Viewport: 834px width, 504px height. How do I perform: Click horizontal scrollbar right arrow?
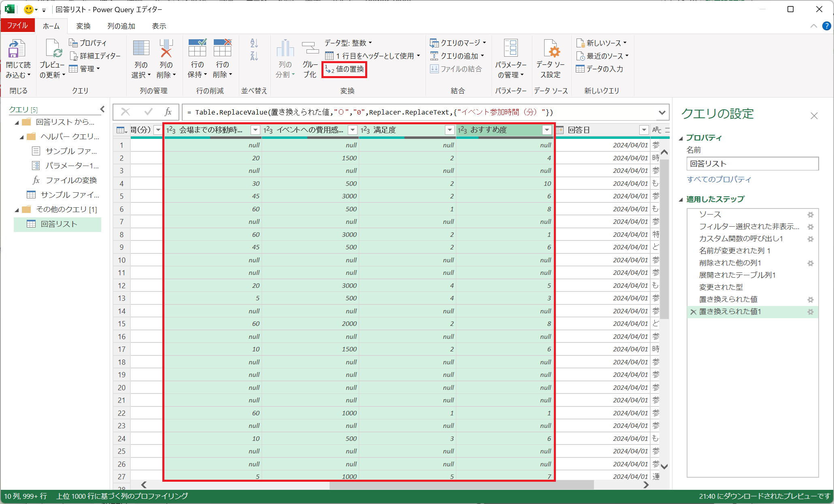[x=646, y=485]
